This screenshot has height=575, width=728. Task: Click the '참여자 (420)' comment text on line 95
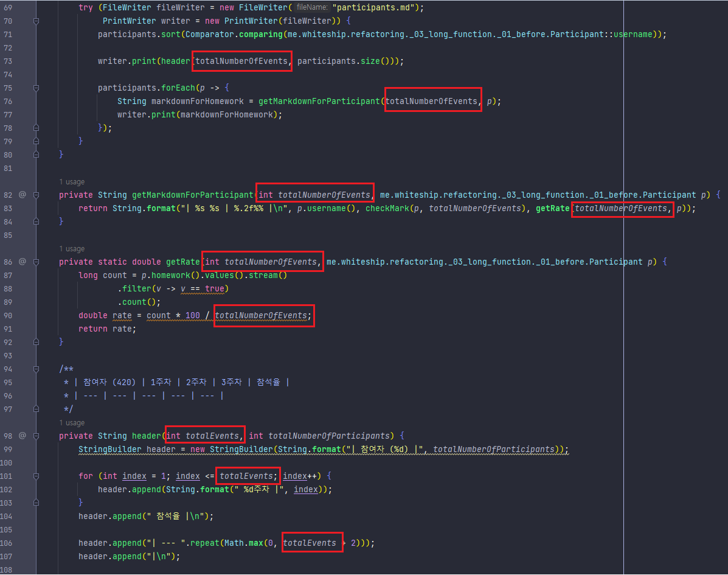point(109,382)
